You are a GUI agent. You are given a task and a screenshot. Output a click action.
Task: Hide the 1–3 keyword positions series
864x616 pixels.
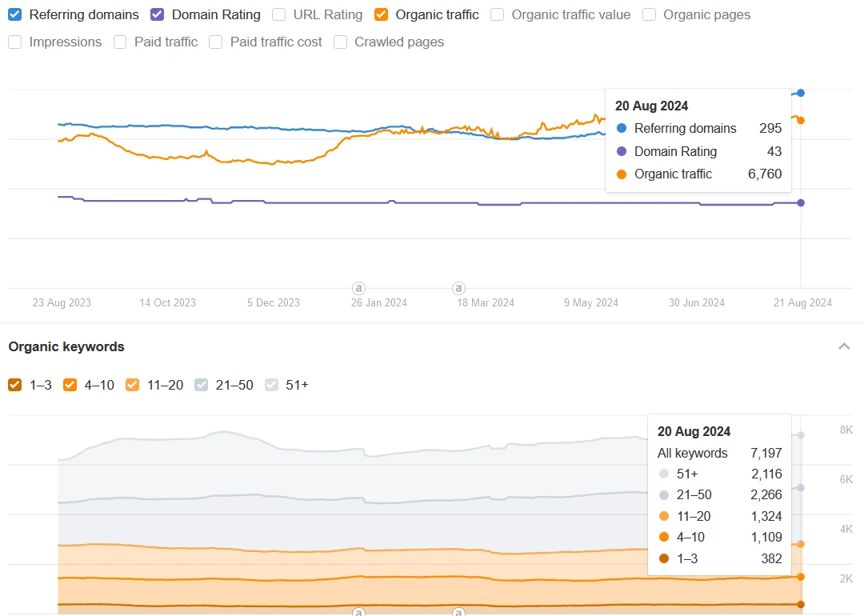pos(15,385)
